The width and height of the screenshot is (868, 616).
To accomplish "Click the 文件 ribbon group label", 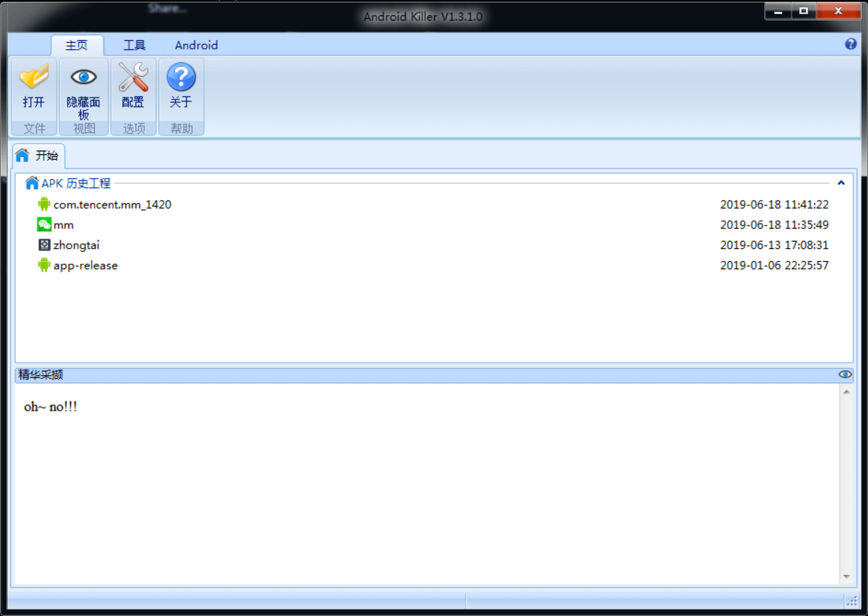I will click(34, 128).
